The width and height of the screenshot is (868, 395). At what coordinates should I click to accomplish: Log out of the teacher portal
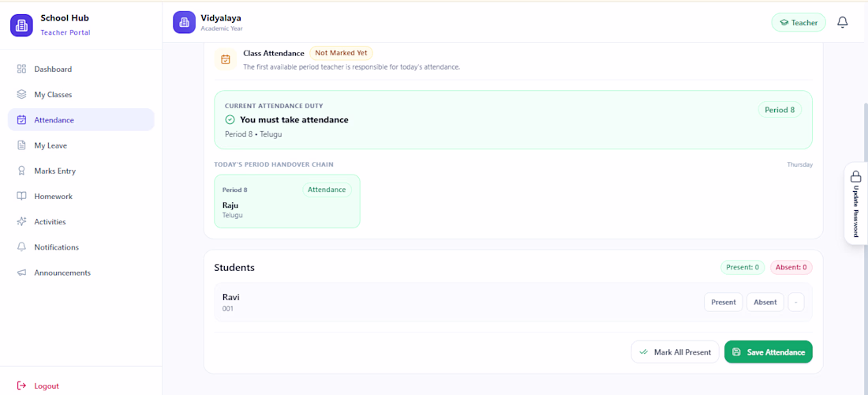[80, 386]
